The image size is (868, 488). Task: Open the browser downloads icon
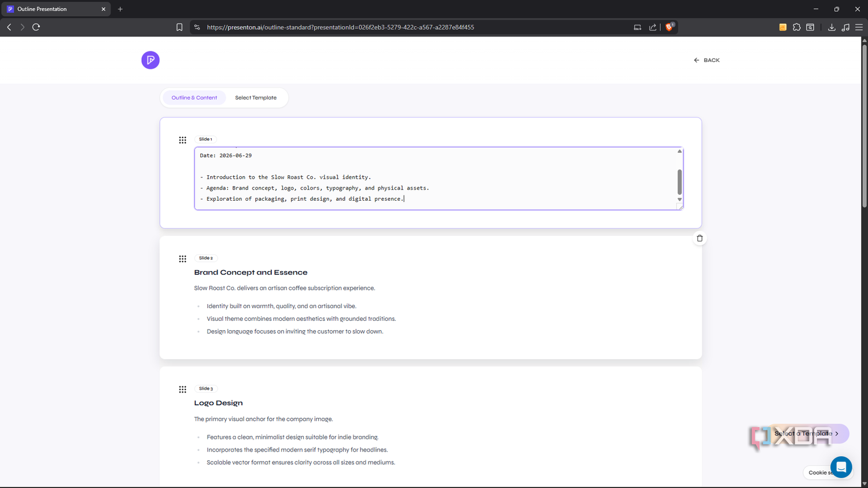pos(832,27)
